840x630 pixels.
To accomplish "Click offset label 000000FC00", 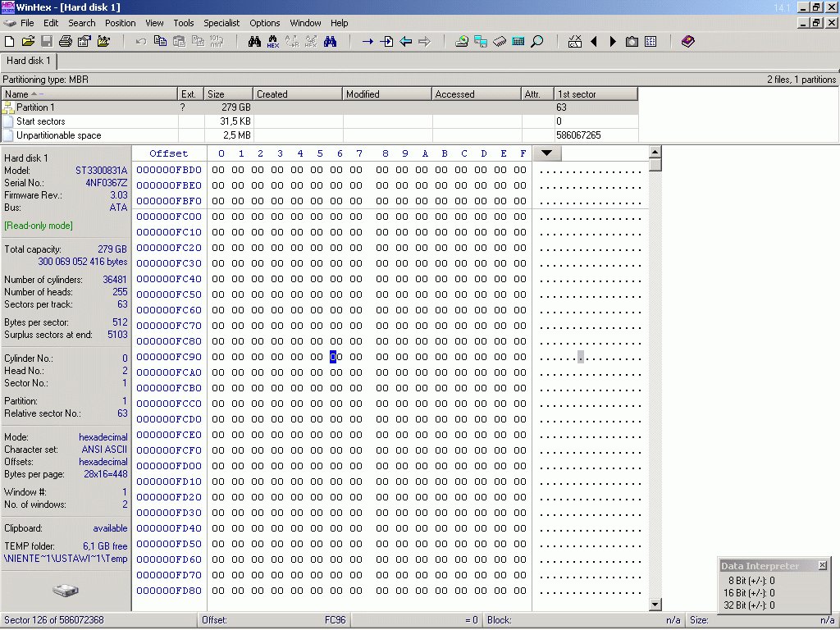I will [169, 217].
